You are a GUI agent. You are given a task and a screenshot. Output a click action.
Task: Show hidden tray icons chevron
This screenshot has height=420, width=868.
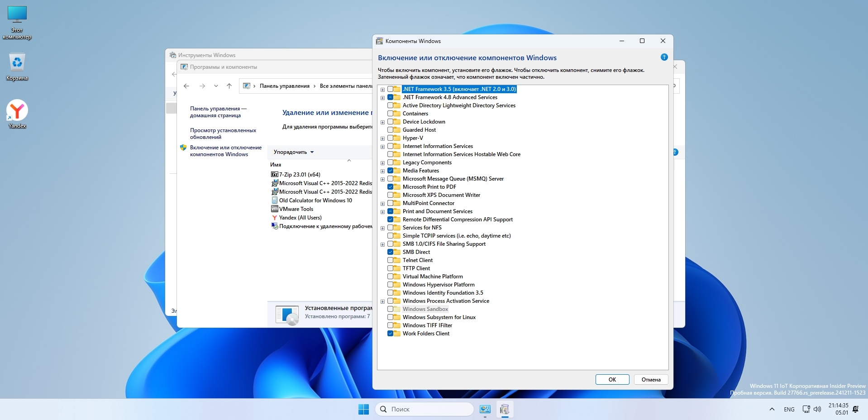click(x=772, y=409)
